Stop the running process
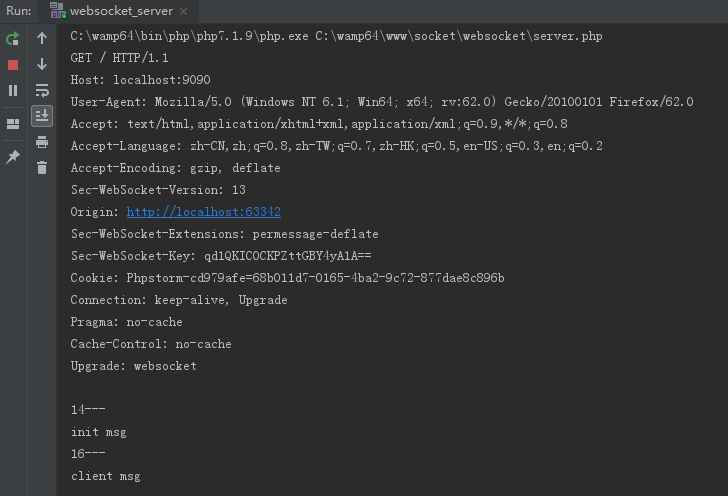Viewport: 728px width, 496px height. (x=13, y=64)
